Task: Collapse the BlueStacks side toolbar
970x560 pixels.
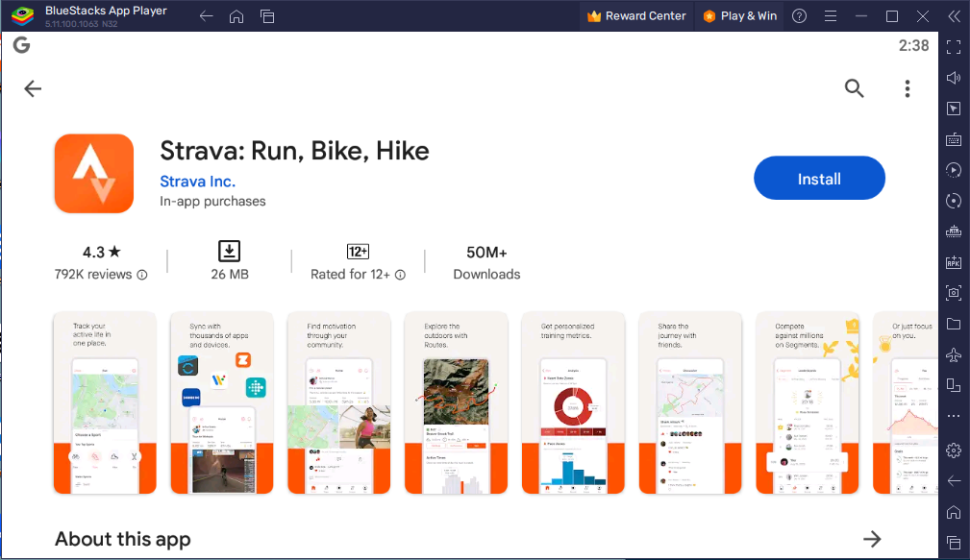Action: (954, 16)
